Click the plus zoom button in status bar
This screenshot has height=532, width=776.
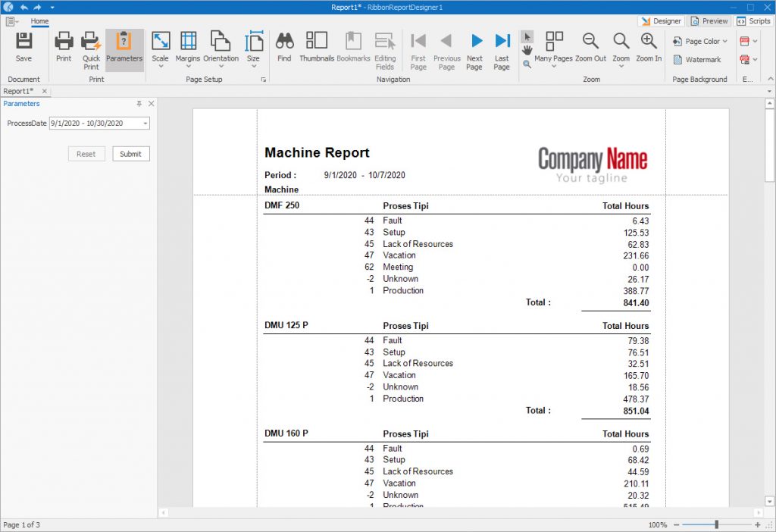coord(758,524)
